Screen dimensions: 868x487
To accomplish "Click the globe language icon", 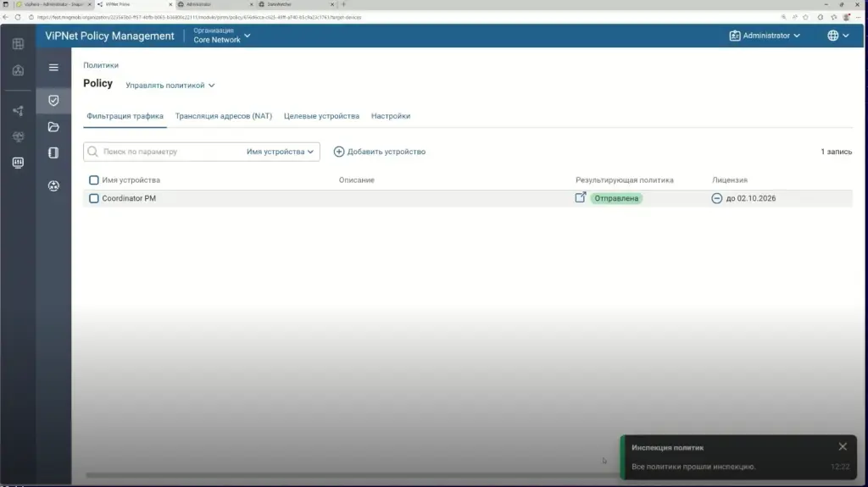I will pos(832,36).
